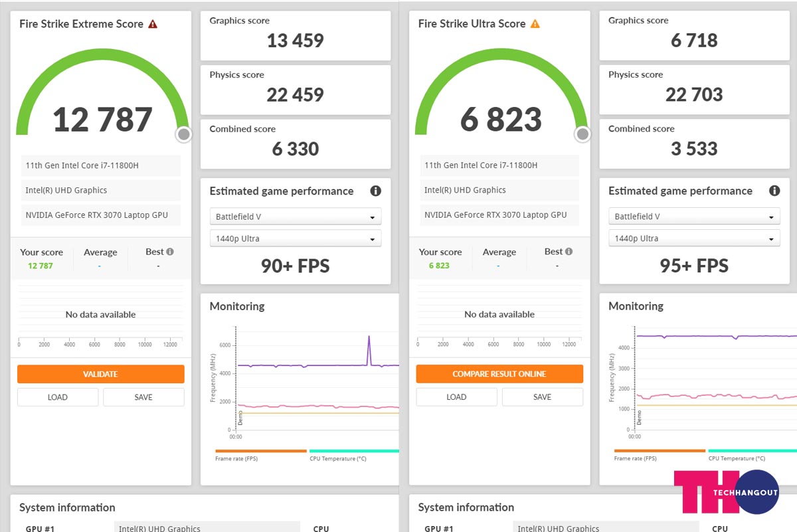Click the Combined score 6 330 value

296,149
